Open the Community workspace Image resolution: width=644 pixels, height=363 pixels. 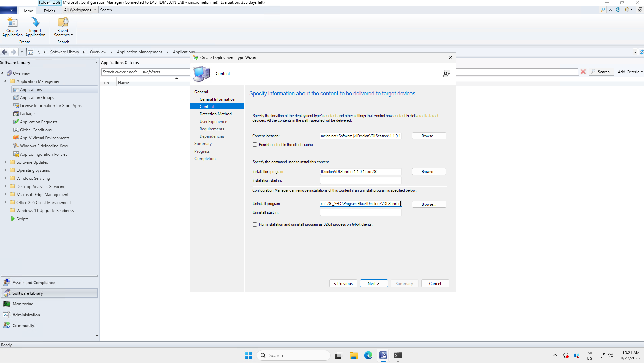(49, 325)
